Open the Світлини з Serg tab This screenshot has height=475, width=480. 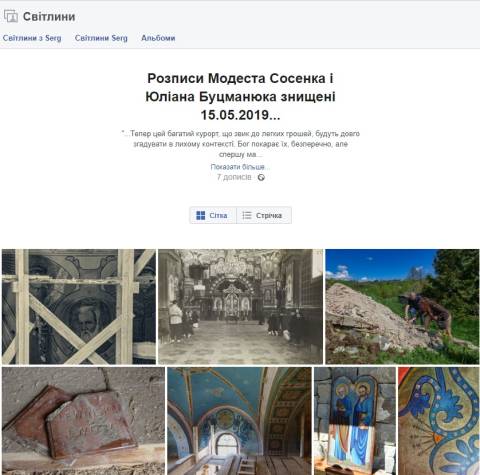32,38
